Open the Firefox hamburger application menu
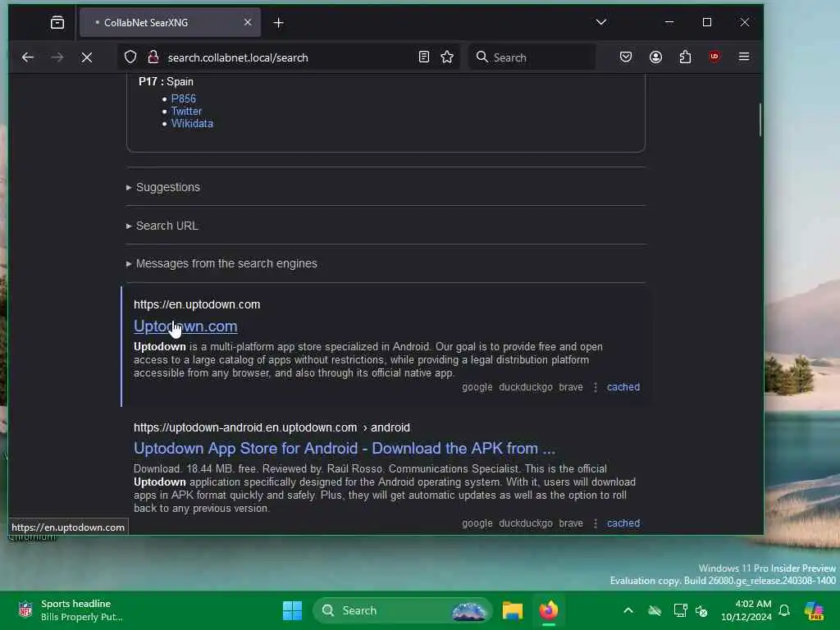 [x=744, y=57]
